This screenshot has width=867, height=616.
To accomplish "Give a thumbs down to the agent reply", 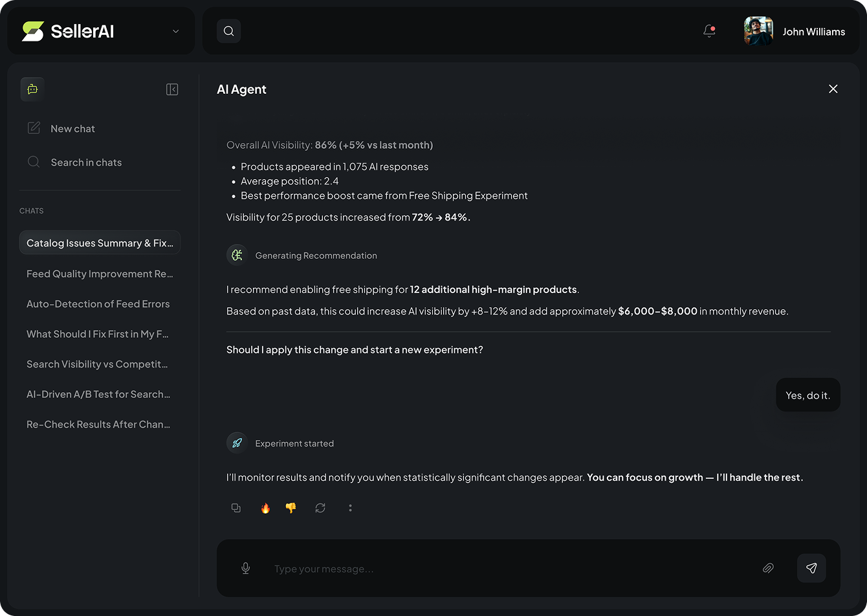I will point(291,508).
